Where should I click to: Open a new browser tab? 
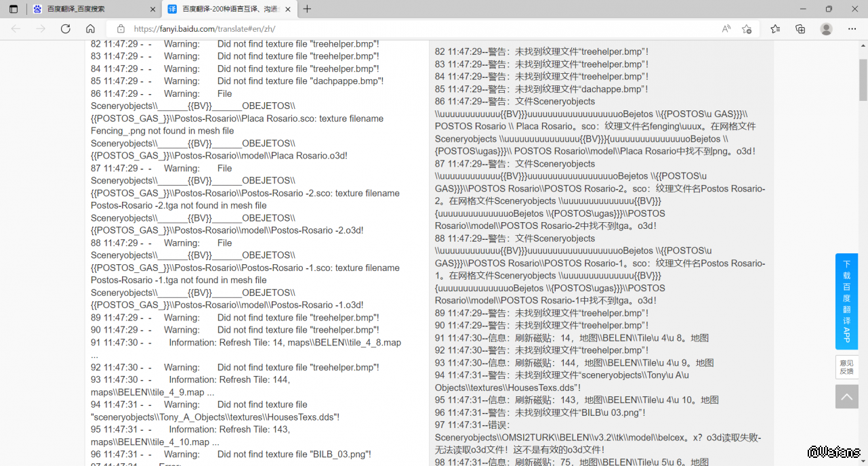pyautogui.click(x=307, y=9)
